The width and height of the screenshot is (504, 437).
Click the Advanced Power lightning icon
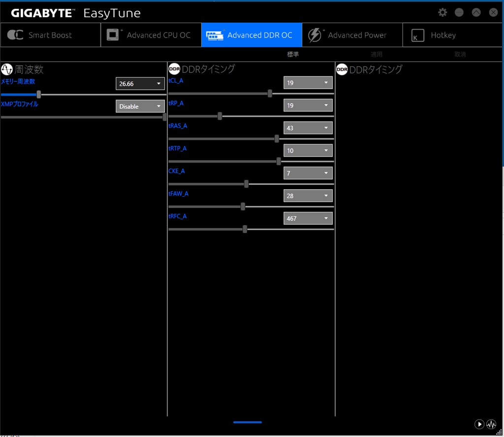click(315, 35)
